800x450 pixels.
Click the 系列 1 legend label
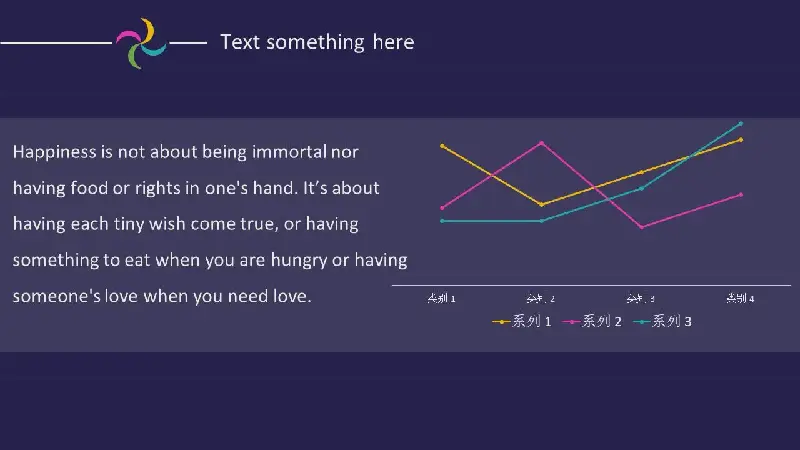click(532, 321)
